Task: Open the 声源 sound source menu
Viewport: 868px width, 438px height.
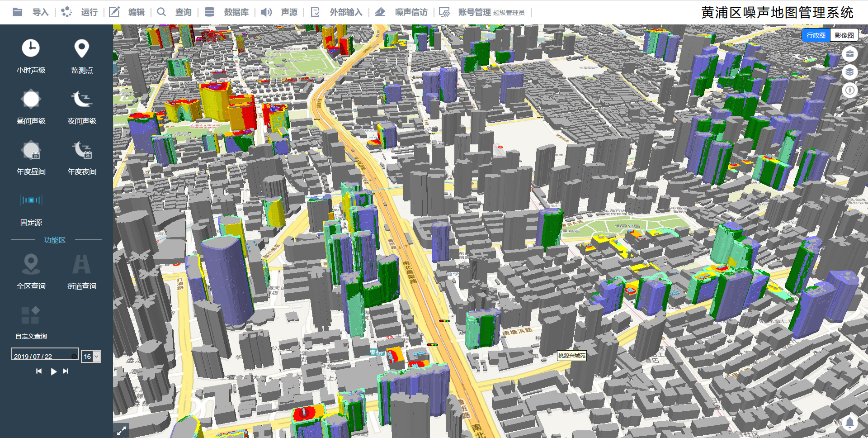Action: click(289, 12)
